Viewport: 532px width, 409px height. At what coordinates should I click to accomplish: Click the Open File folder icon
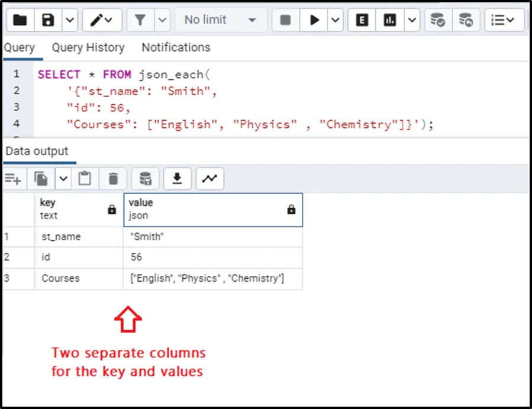pos(20,20)
